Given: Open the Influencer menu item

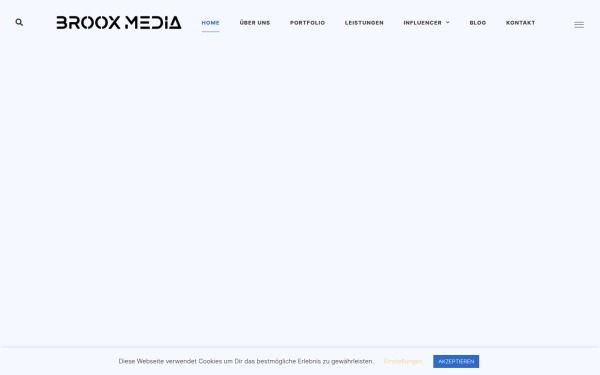Looking at the screenshot, I should click(x=422, y=23).
